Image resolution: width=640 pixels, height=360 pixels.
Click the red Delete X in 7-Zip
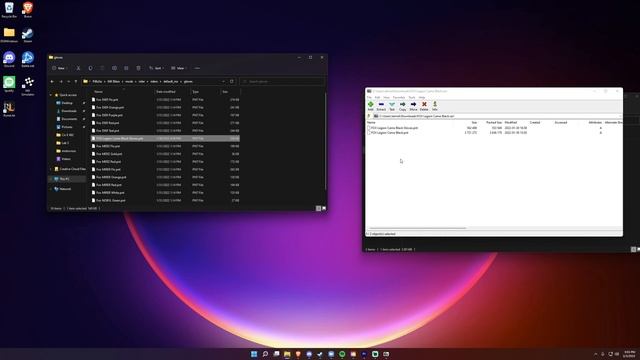pos(424,106)
